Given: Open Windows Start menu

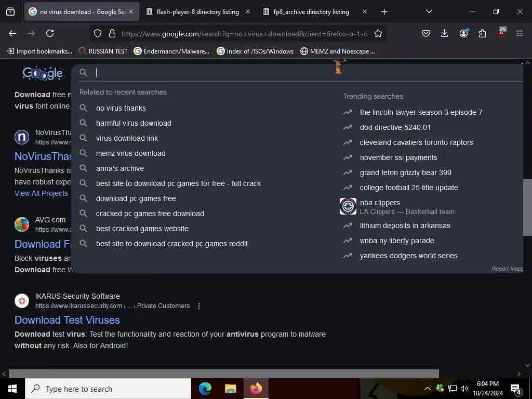Looking at the screenshot, I should 12,389.
